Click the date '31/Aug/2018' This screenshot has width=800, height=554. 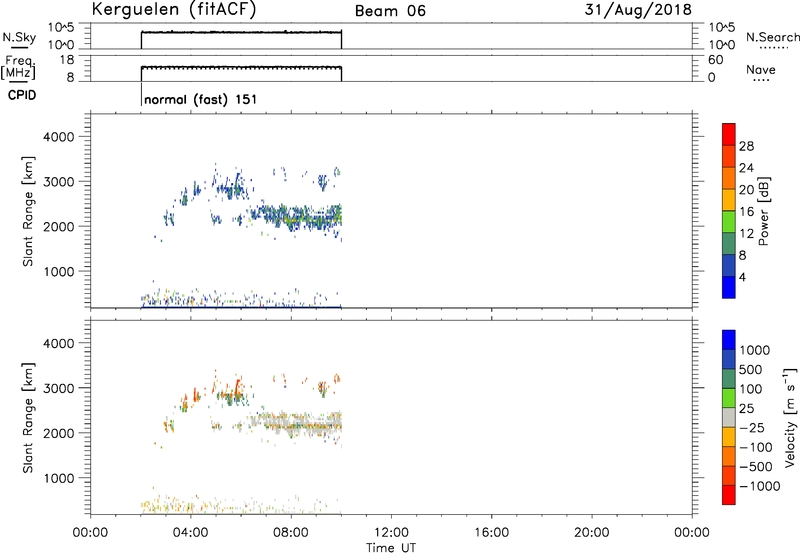[638, 10]
